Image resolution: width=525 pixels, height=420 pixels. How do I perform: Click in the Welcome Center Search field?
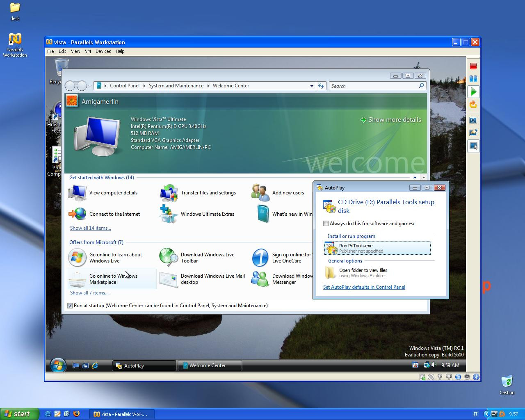click(373, 86)
